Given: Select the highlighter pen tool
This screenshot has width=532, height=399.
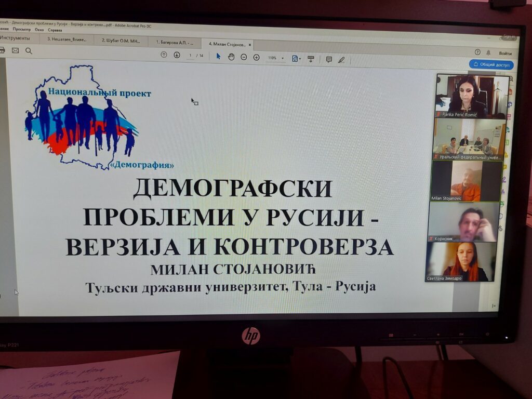Looking at the screenshot, I should click(341, 60).
